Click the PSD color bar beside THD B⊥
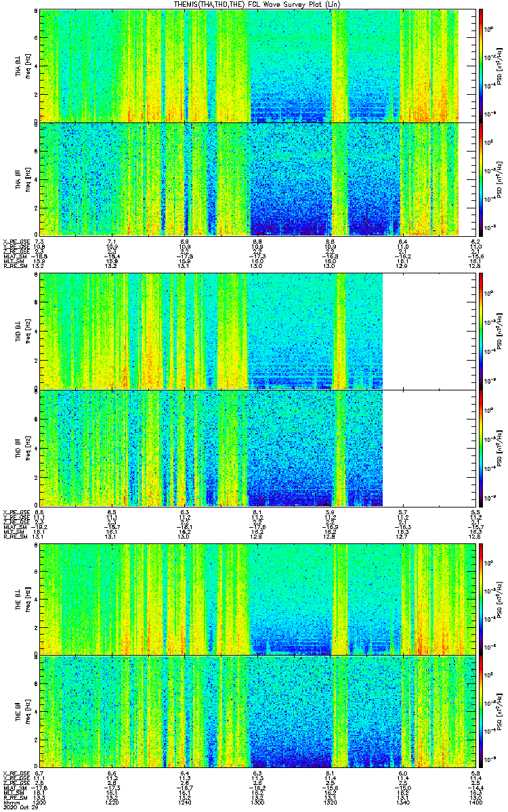 482,331
